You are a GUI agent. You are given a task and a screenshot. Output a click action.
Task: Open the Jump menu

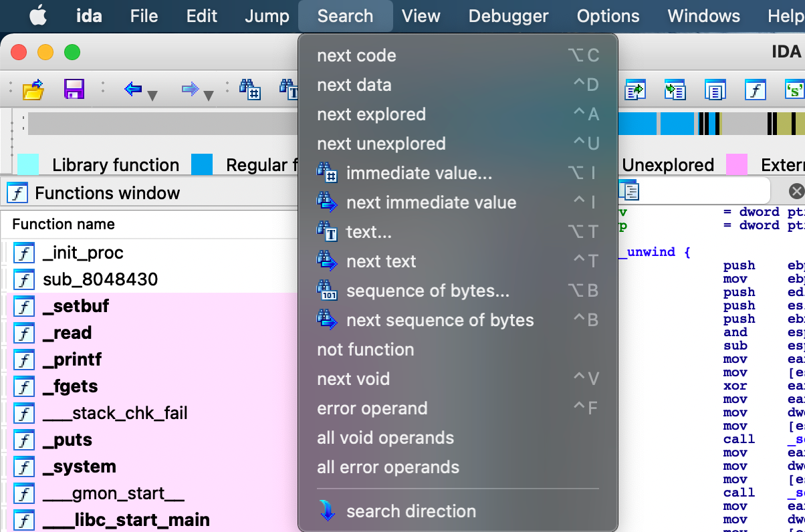tap(267, 16)
